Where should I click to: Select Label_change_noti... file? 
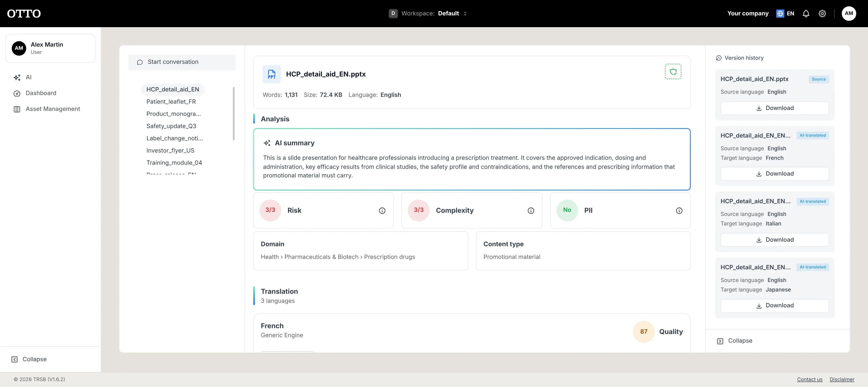175,138
